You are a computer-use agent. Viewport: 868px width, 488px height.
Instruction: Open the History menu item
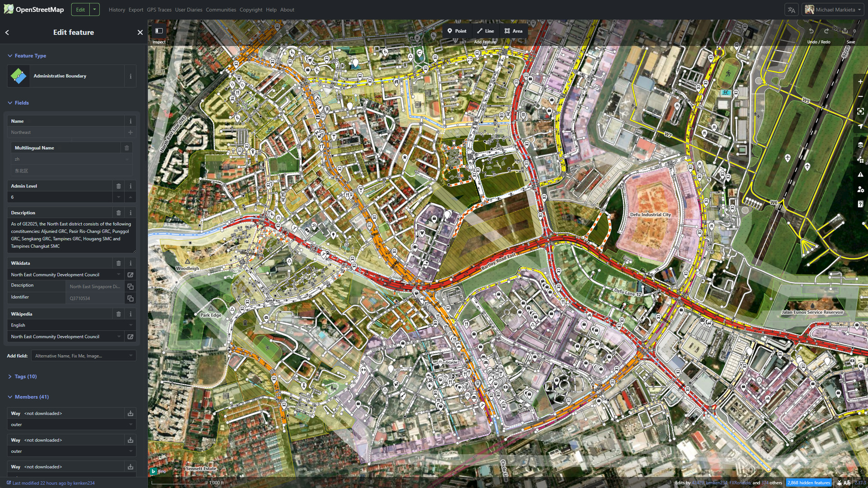117,9
